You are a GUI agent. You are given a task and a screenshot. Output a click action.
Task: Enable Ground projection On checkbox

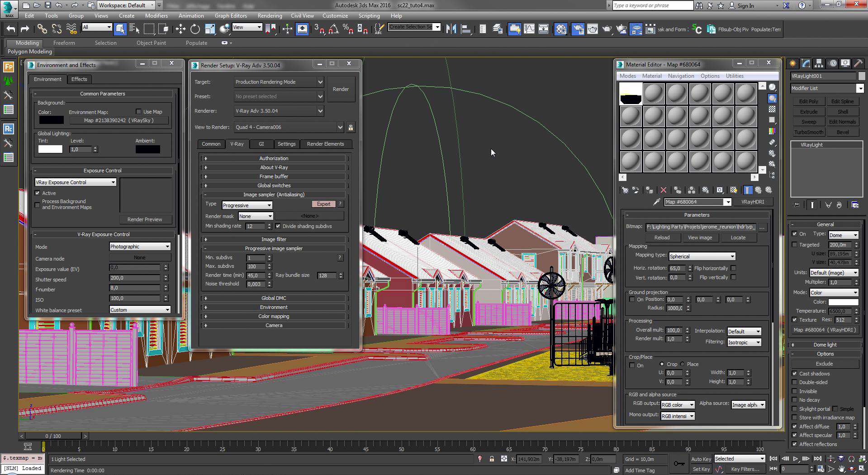[x=632, y=299]
